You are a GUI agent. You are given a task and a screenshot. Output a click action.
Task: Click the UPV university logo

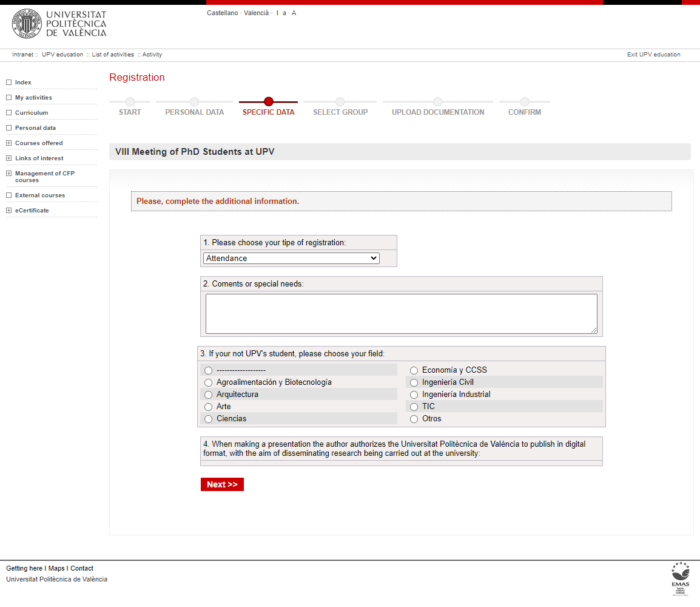pyautogui.click(x=59, y=24)
